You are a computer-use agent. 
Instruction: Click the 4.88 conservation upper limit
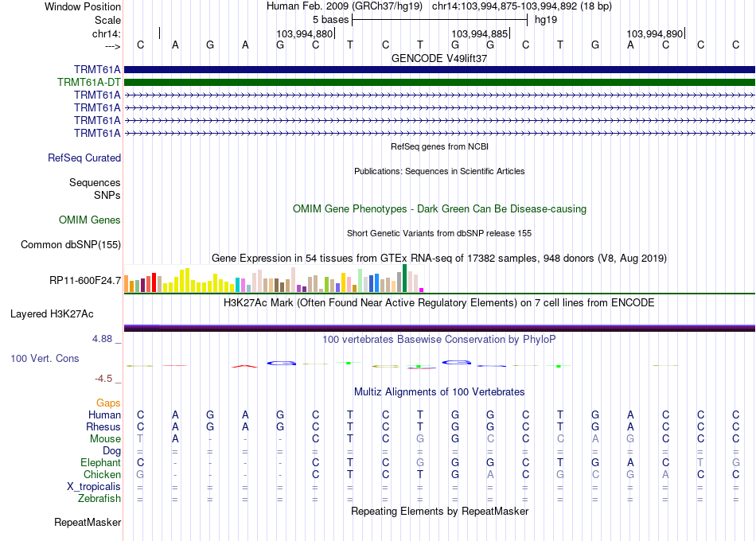pos(102,339)
